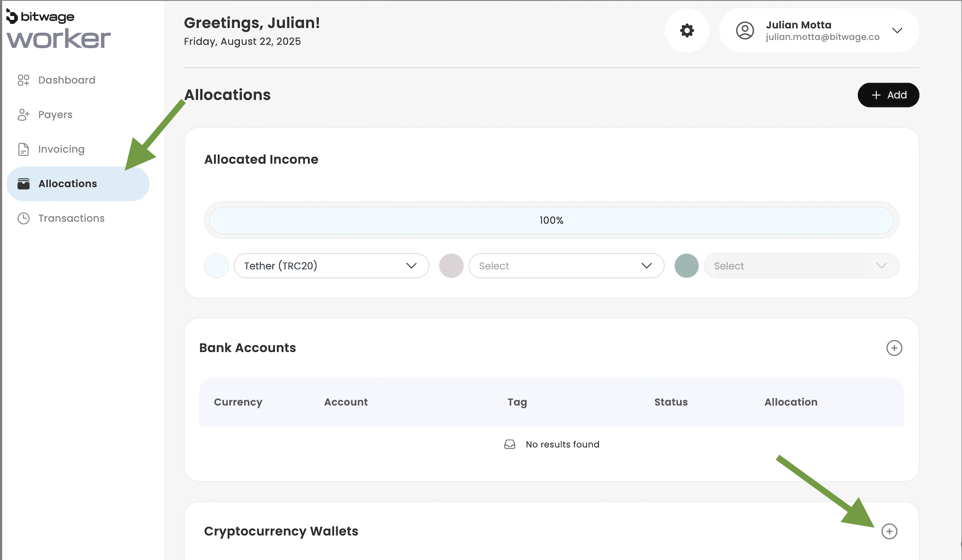Click the Payers person icon
962x560 pixels.
coord(23,115)
